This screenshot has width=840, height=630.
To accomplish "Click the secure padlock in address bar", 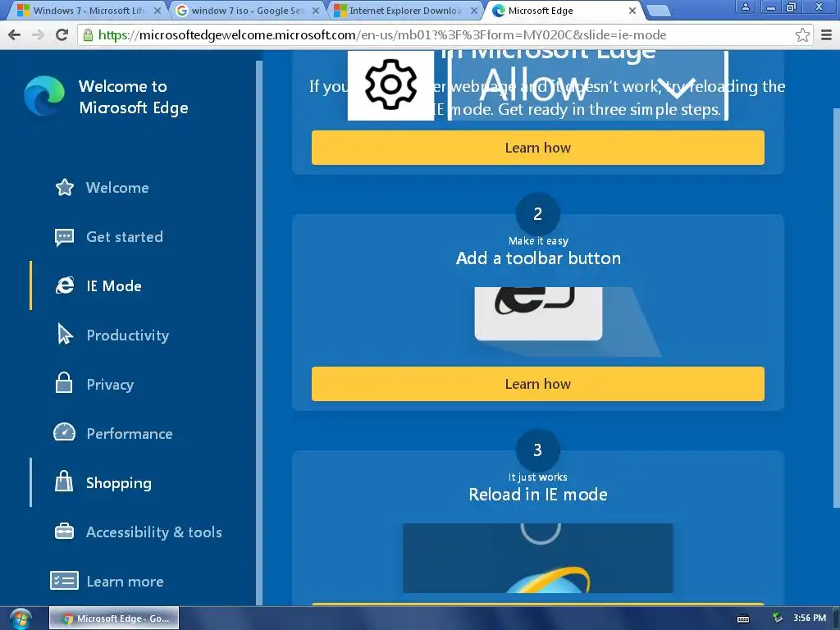I will (x=88, y=35).
